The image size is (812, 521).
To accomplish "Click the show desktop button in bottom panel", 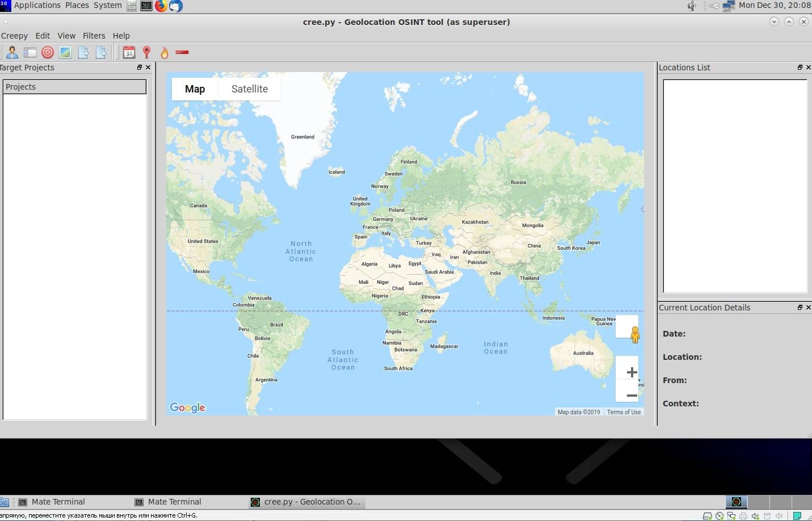I will [3, 502].
